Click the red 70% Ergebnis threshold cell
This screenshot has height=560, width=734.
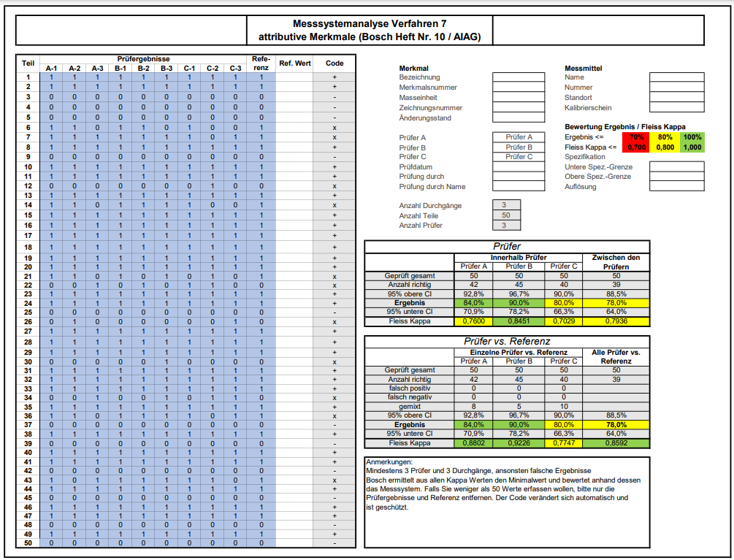(636, 137)
